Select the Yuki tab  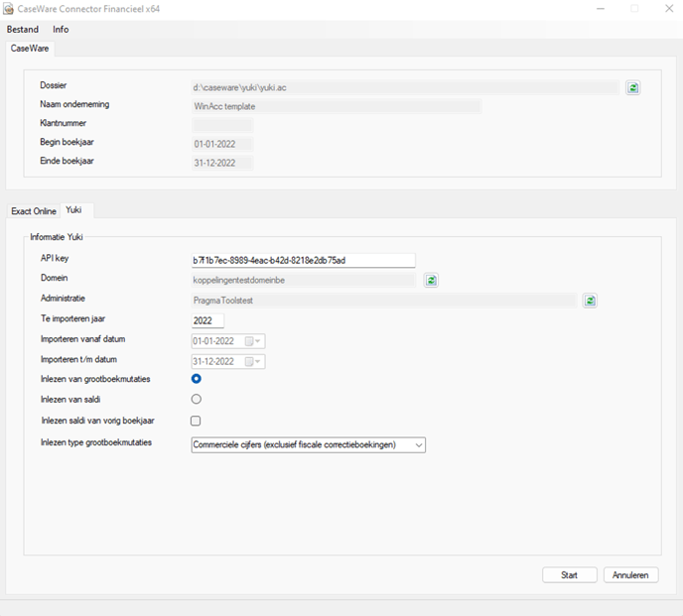(x=74, y=210)
